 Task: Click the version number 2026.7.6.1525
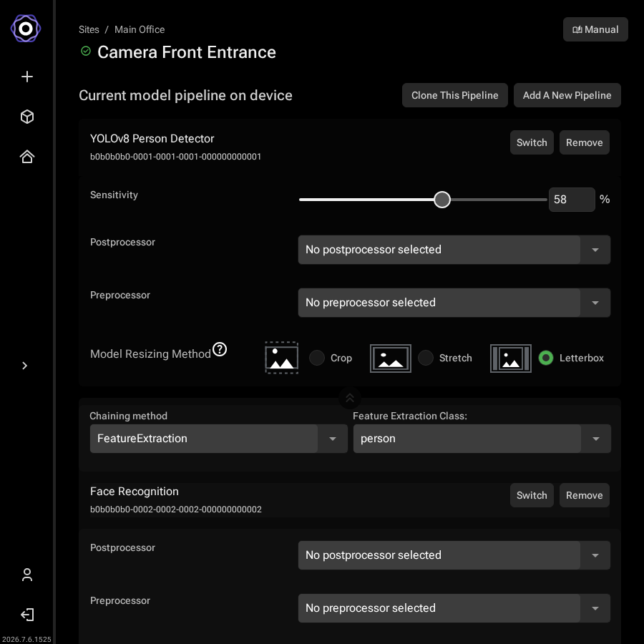click(x=26, y=639)
